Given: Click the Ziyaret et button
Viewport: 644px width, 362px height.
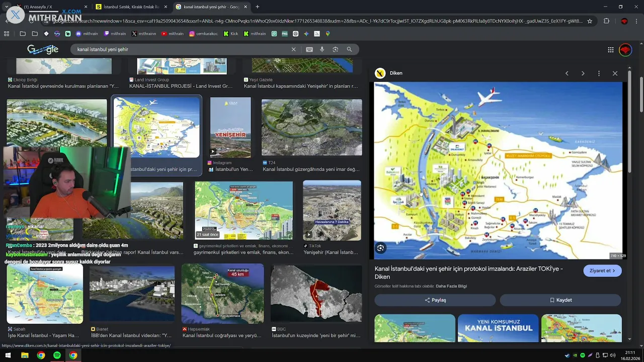Looking at the screenshot, I should 602,270.
